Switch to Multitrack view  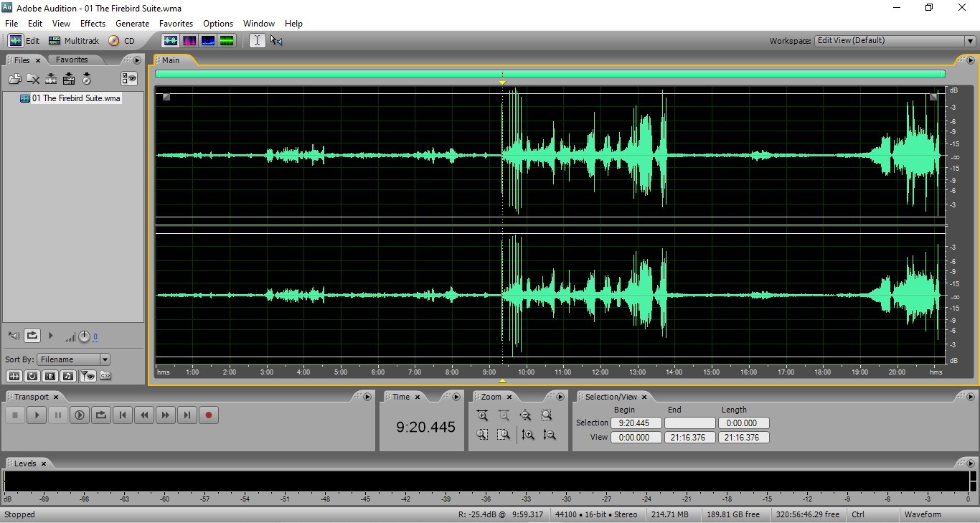(x=74, y=41)
